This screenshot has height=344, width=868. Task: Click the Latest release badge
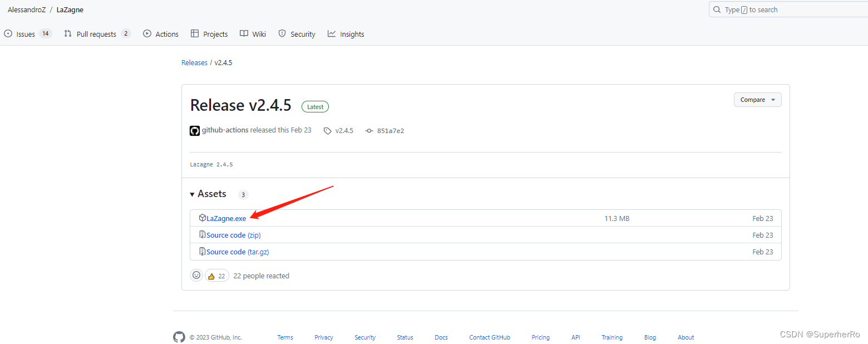315,106
